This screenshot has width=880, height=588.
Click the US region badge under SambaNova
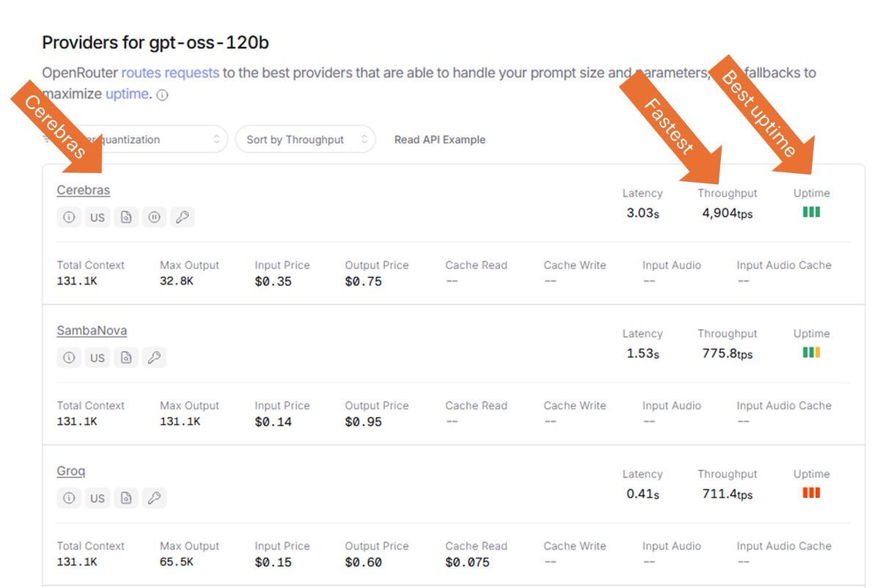98,358
